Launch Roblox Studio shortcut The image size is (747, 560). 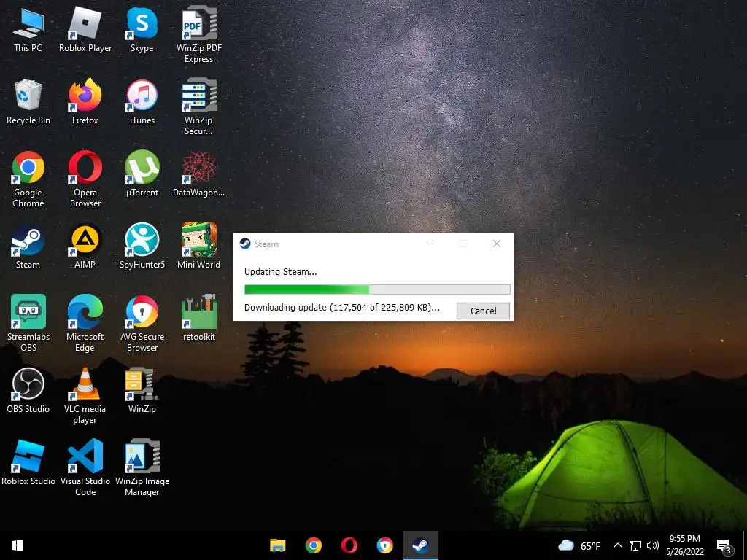(28, 463)
